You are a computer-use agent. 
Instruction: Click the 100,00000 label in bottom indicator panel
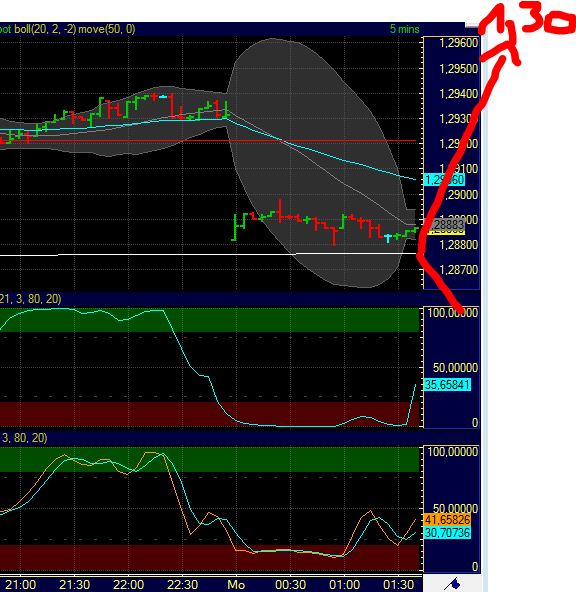point(453,452)
